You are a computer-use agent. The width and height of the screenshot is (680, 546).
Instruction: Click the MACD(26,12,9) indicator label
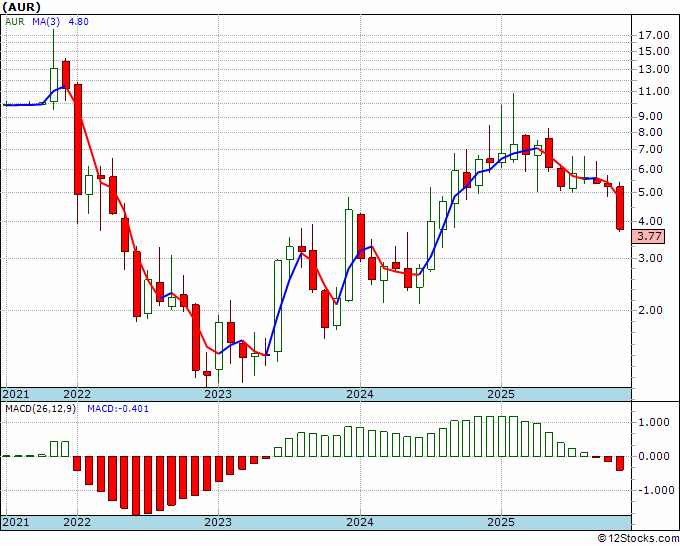[40, 409]
